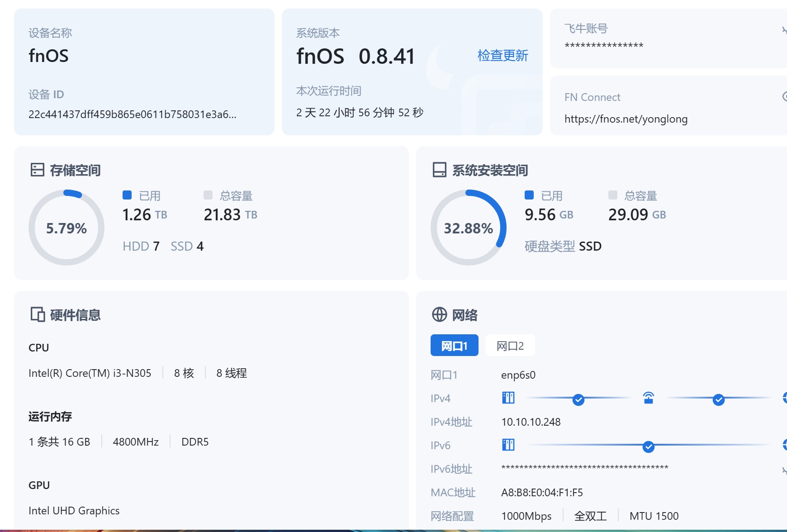Click the 5.79% storage usage ring
This screenshot has height=532, width=787.
pyautogui.click(x=66, y=228)
